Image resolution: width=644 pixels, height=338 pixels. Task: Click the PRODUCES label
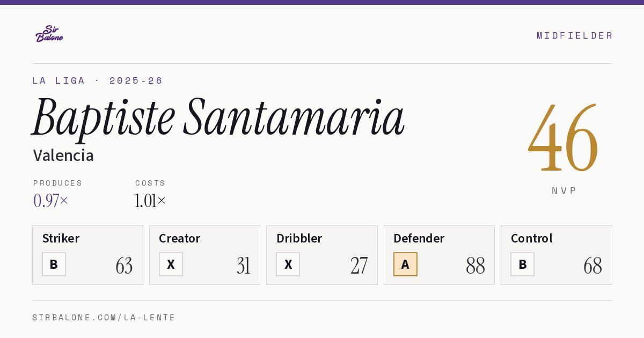coord(58,183)
